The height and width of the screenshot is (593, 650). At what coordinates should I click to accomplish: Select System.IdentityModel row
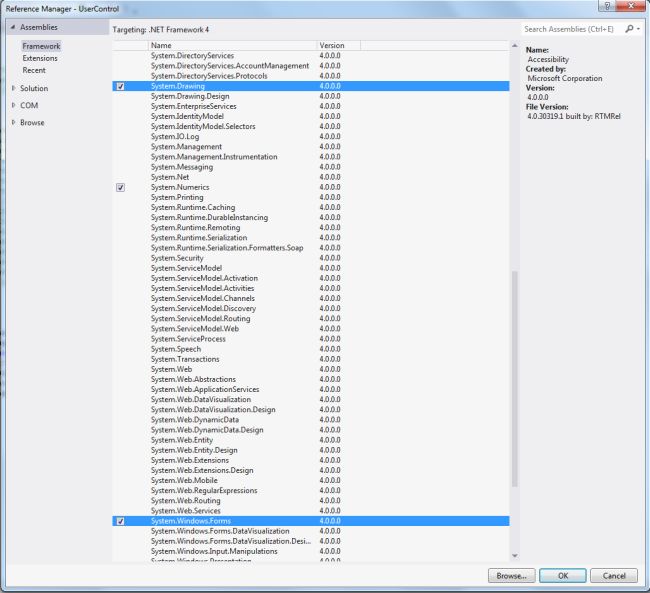(x=310, y=117)
